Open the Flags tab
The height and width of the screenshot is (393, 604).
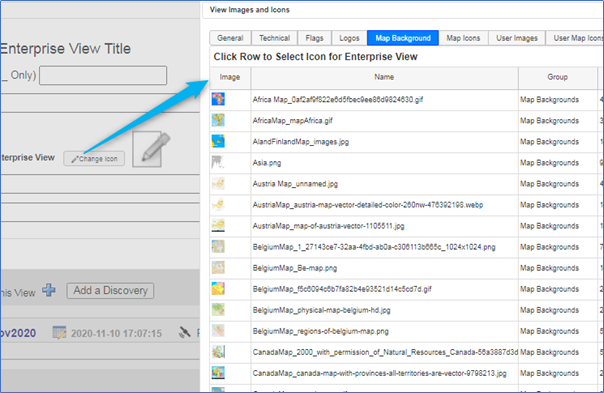(314, 38)
